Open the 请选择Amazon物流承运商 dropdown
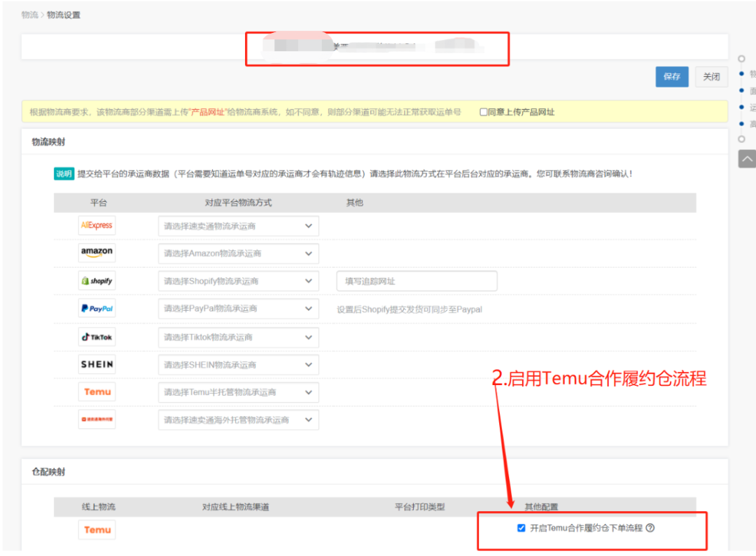 [238, 253]
